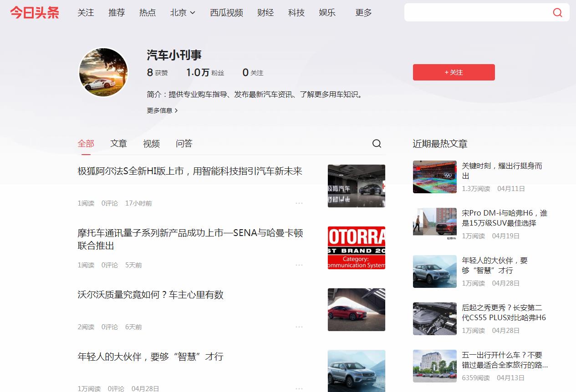The height and width of the screenshot is (392, 576).
Task: Click sidebar SUV thumbnail dated 04月28日 1万阅读 top
Action: click(x=435, y=271)
